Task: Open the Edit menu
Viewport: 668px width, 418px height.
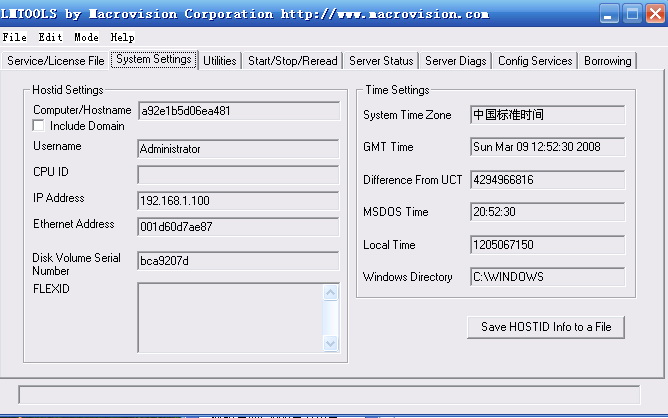Action: (x=50, y=37)
